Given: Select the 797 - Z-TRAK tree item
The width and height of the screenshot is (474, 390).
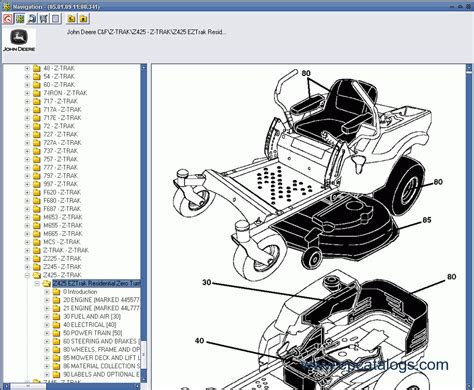Looking at the screenshot, I should [x=61, y=176].
